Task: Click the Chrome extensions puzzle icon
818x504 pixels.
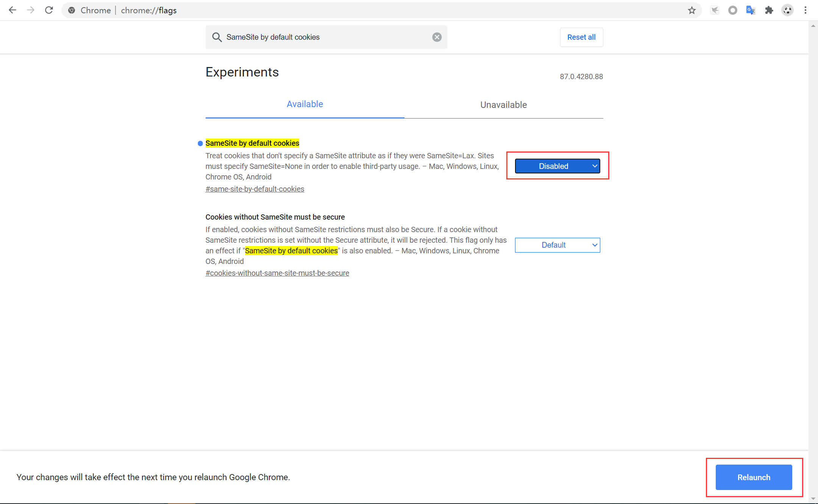Action: pos(768,10)
